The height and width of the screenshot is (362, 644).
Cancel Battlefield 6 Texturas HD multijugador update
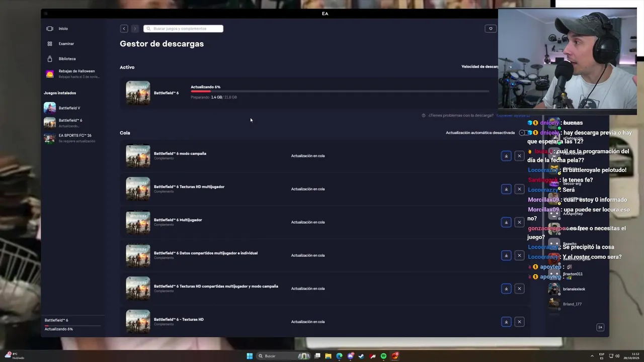click(519, 189)
